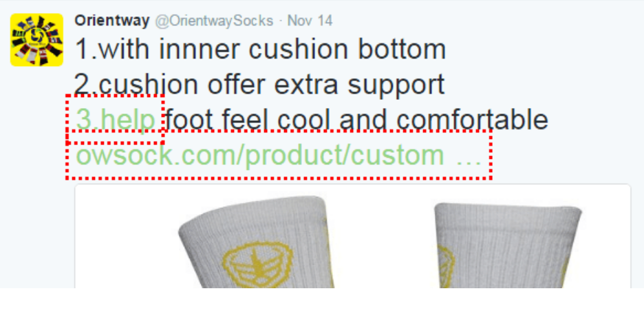644x313 pixels.
Task: Open the Orientway profile avatar
Action: [36, 40]
